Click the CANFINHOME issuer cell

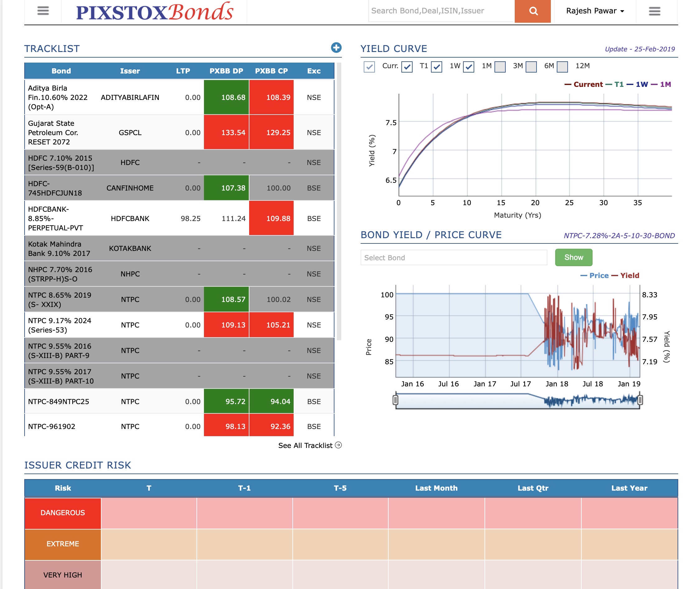[130, 188]
